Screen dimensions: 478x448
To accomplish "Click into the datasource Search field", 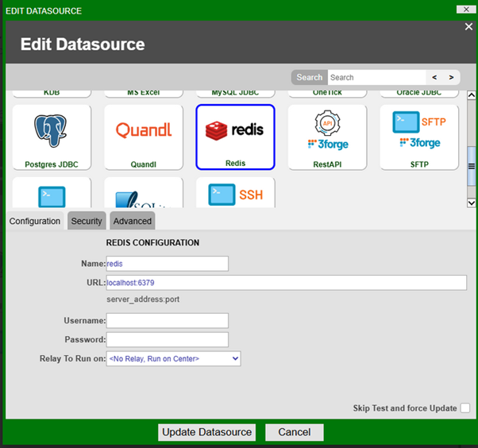I will [376, 77].
